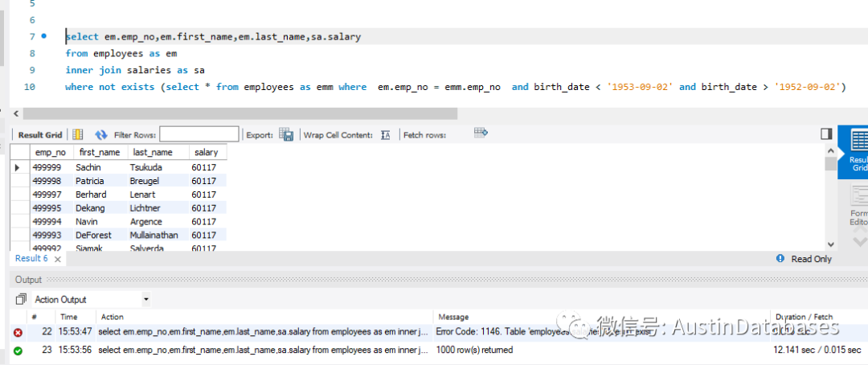Image resolution: width=868 pixels, height=365 pixels.
Task: Switch to the Result 6 tab
Action: coord(31,259)
